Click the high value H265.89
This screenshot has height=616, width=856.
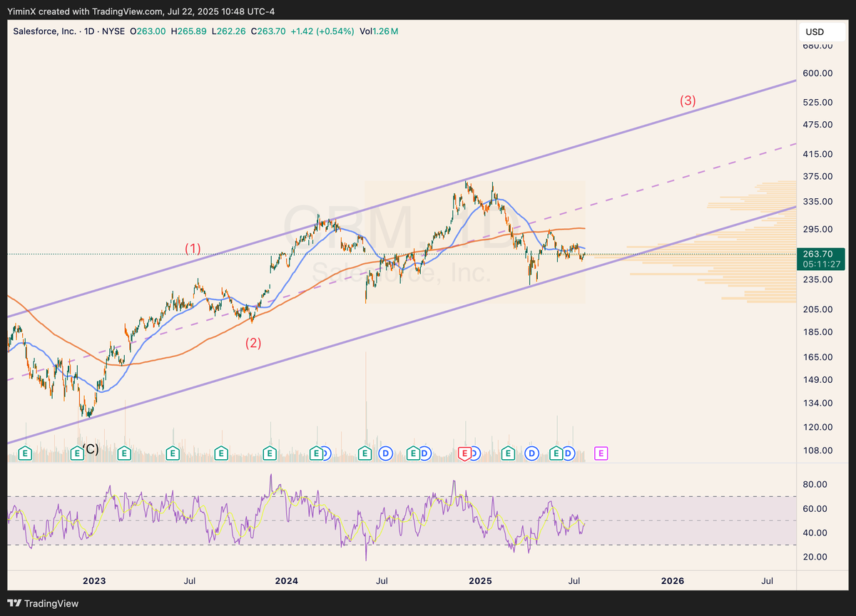point(190,31)
